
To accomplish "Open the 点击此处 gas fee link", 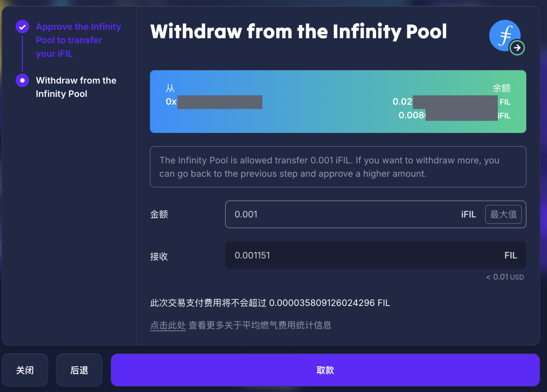I will coord(168,325).
